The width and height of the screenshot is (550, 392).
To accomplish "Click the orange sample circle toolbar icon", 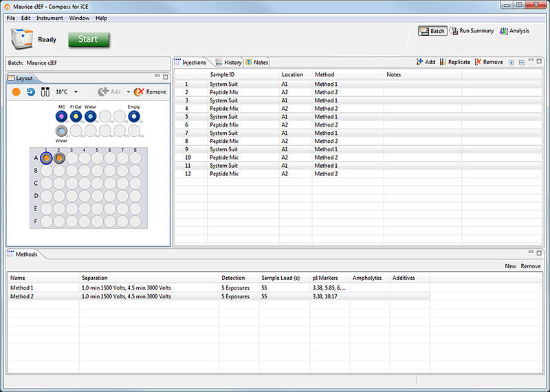I will (x=16, y=92).
